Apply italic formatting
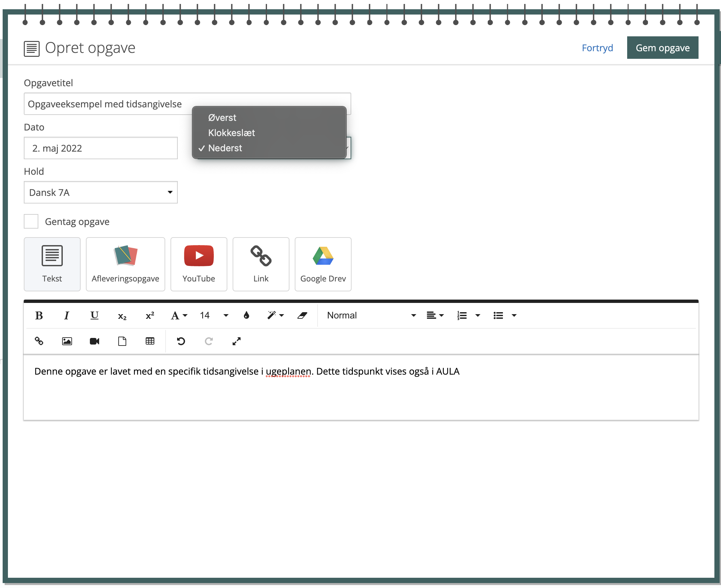The height and width of the screenshot is (588, 721). 66,316
